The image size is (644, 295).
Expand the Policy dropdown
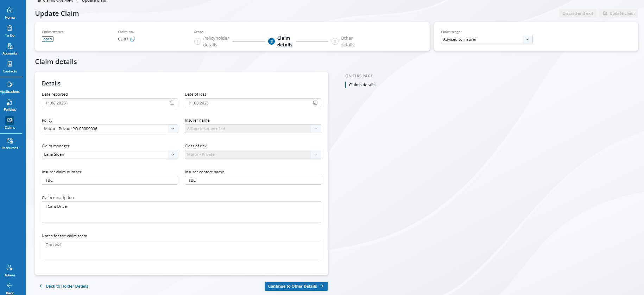[172, 129]
